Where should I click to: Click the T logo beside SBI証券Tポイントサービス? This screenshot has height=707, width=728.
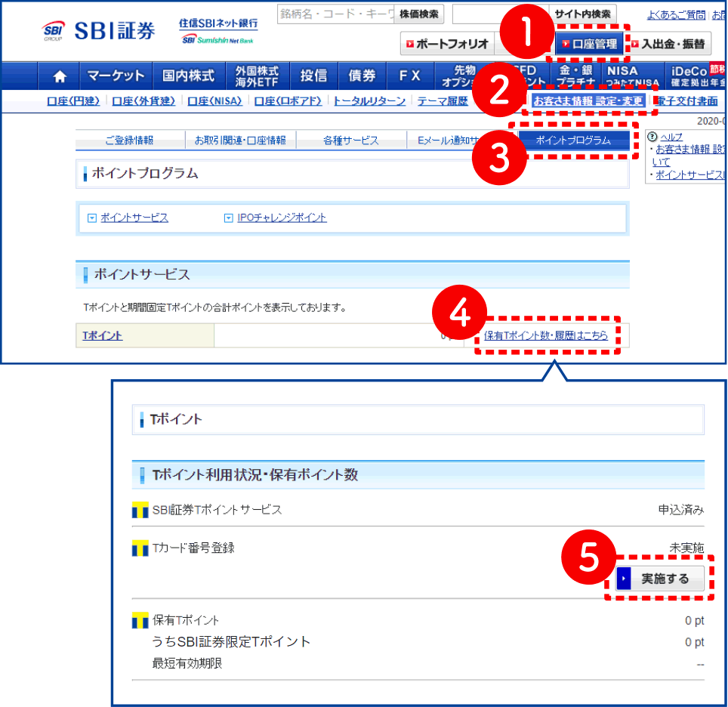[x=140, y=510]
